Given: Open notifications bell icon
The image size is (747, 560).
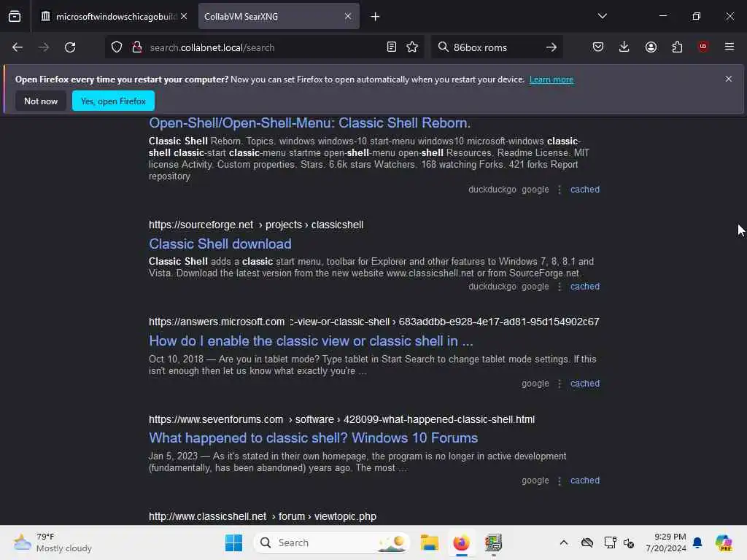Looking at the screenshot, I should pos(697,542).
